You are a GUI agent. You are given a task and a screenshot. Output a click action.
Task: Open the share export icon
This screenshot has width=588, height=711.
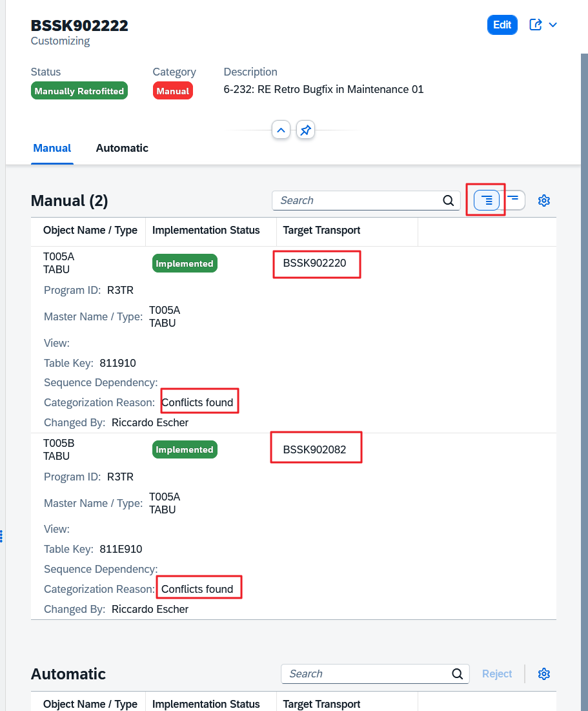(x=535, y=25)
